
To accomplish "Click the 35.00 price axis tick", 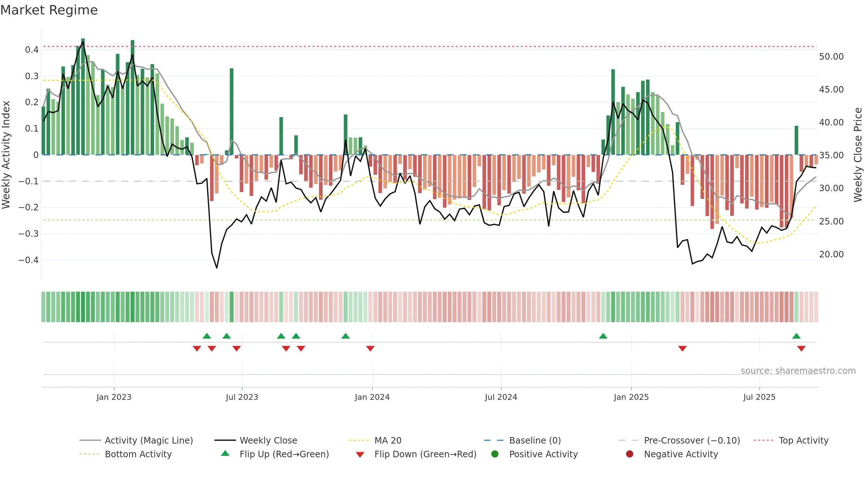I will point(831,155).
